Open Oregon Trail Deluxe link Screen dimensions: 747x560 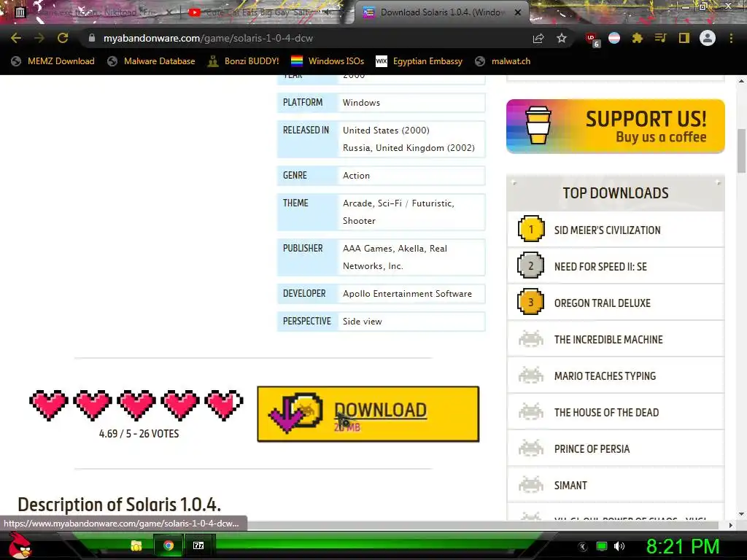[602, 303]
